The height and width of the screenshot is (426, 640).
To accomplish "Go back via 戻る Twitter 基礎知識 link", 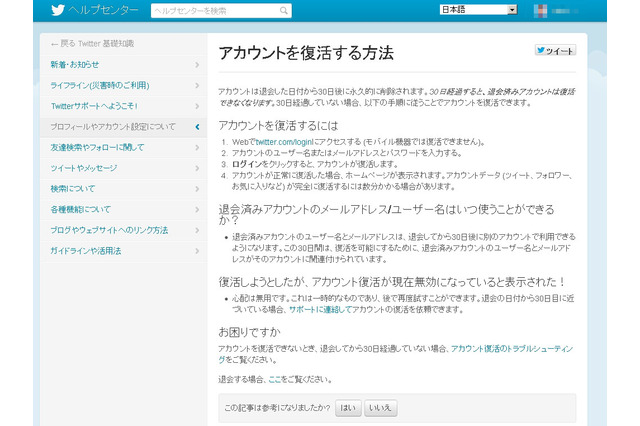I will [93, 44].
